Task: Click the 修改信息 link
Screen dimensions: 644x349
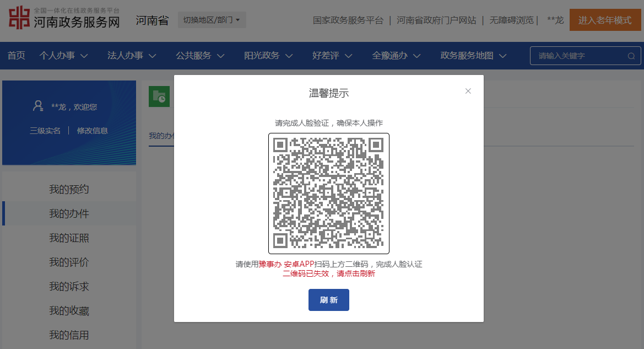Action: (x=93, y=131)
